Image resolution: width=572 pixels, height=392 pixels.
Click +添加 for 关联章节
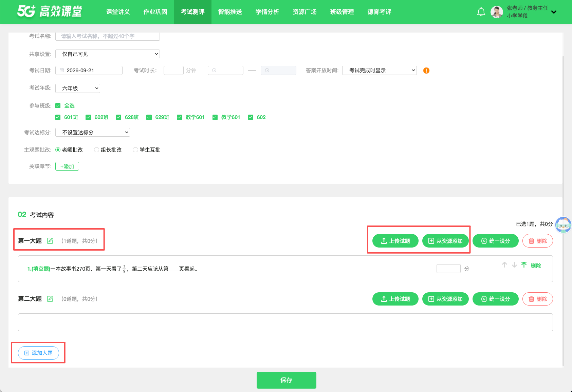click(x=67, y=166)
